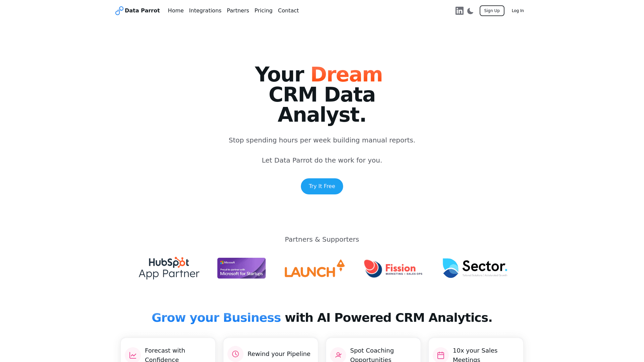Screen dimensions: 644x362
Task: Open the Integrations dropdown menu
Action: point(205,11)
